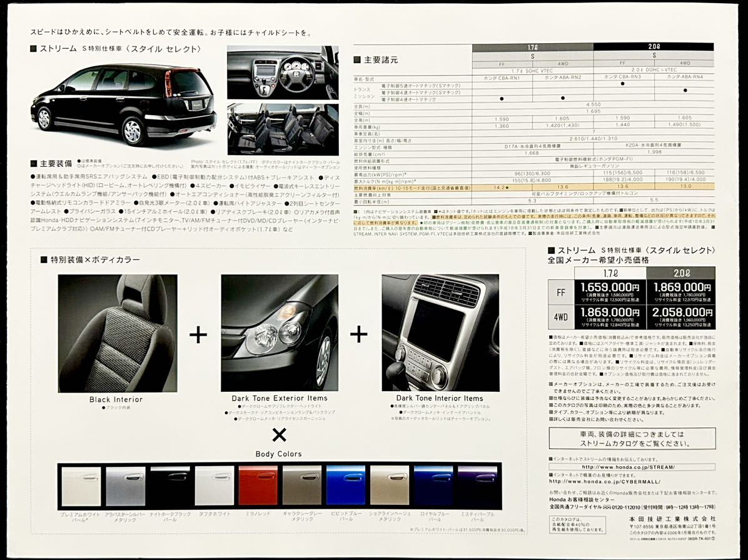Viewport: 748px width, 560px height.
Task: Open the www.honda.co.jp/CYBERMALL/ web address
Action: (605, 481)
